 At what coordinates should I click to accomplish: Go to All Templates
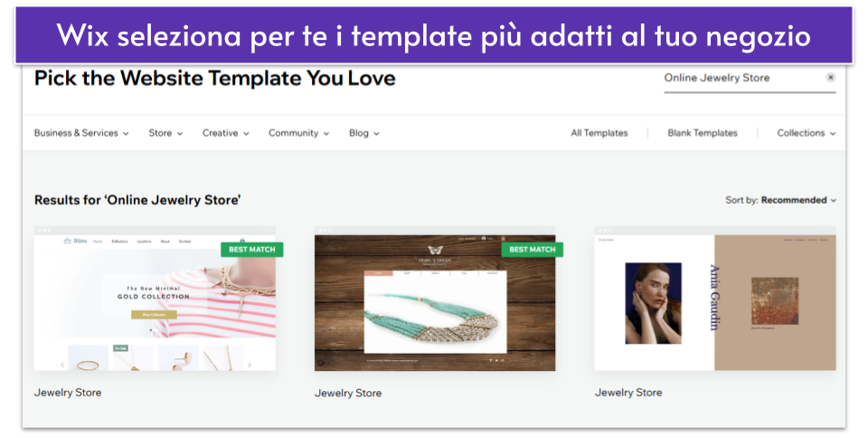tap(599, 133)
